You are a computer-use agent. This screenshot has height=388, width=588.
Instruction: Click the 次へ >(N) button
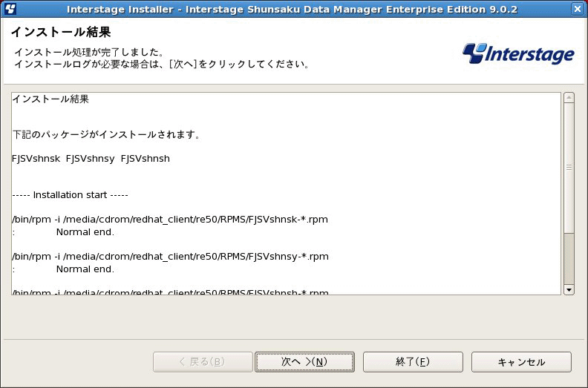point(304,362)
